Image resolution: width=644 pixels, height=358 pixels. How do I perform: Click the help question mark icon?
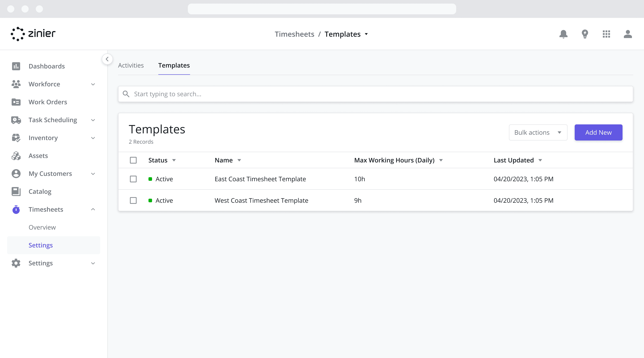[x=585, y=34]
